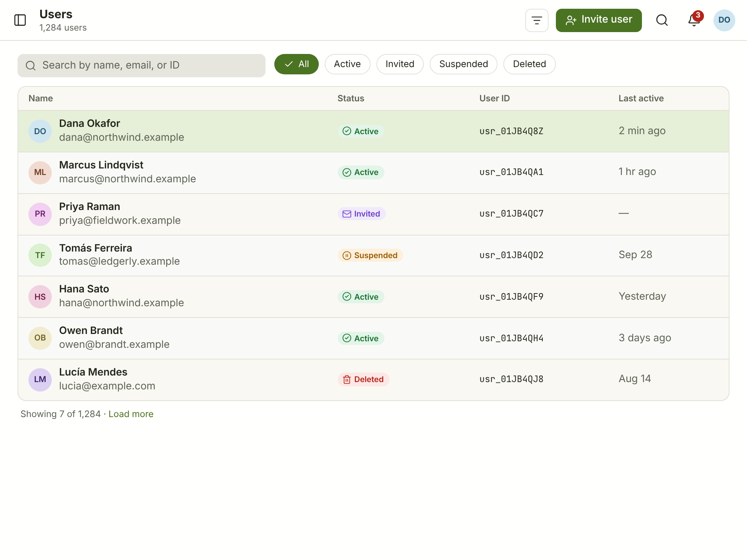Click email priya@fieldwork.example
Image resolution: width=747 pixels, height=560 pixels.
point(120,221)
